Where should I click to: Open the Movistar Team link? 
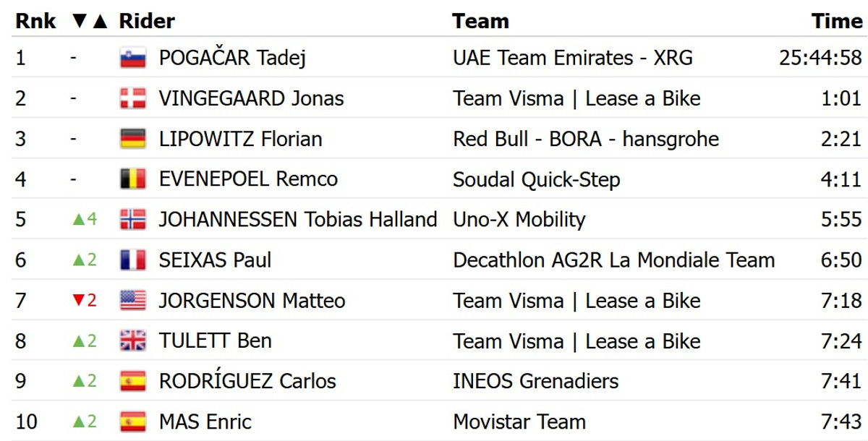coord(519,421)
